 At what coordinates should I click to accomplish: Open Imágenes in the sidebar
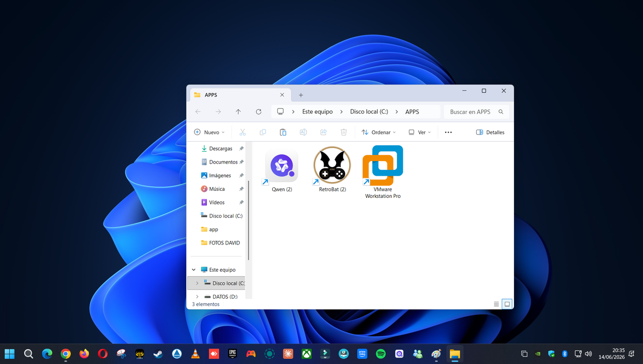tap(220, 176)
